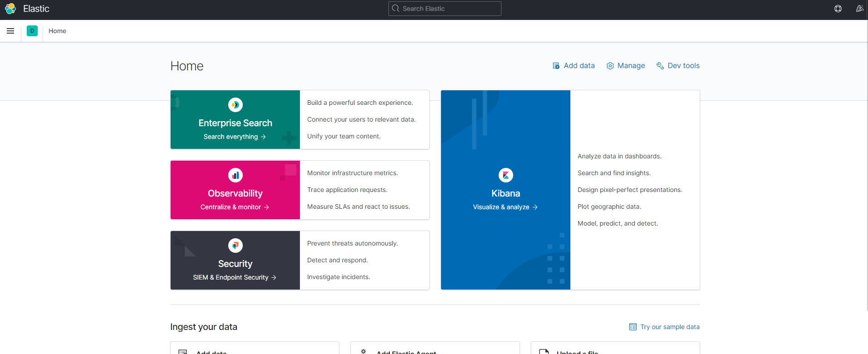Open Visualize & analyze link

[505, 207]
